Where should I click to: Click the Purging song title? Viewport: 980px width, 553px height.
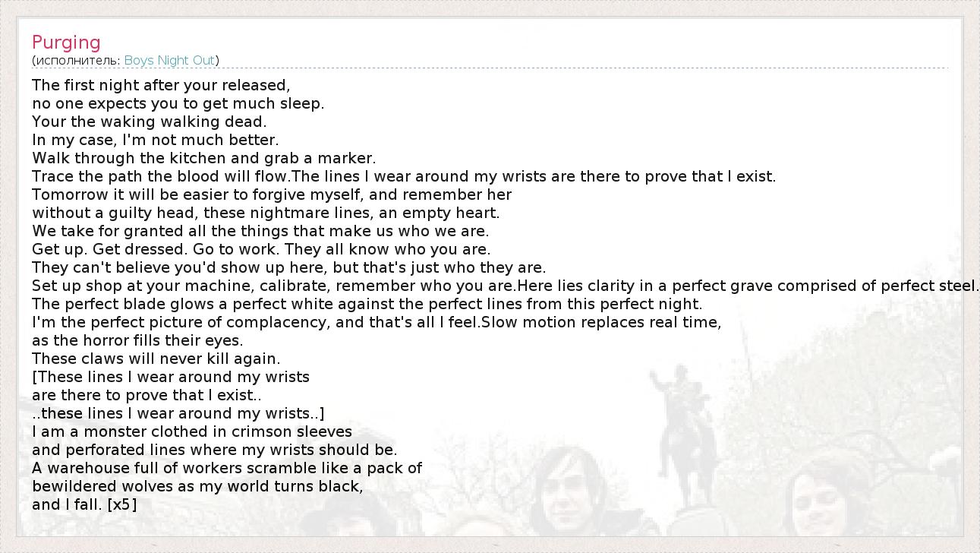tap(66, 43)
